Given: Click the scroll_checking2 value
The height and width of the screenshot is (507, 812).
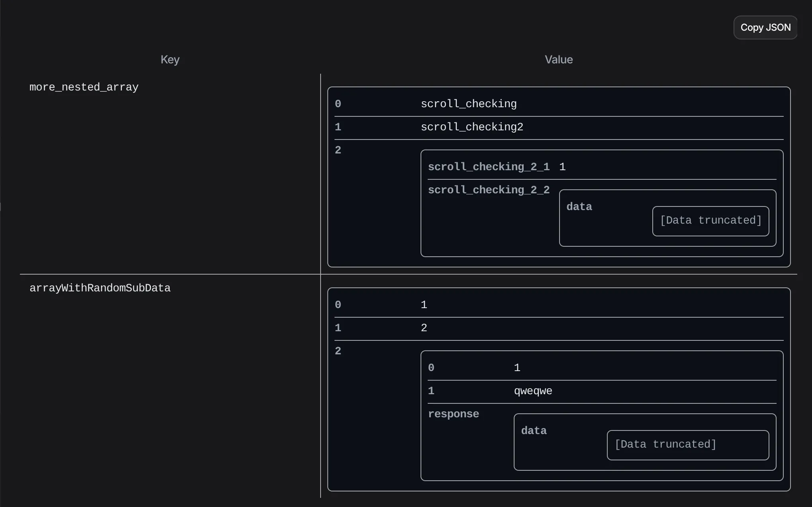Looking at the screenshot, I should point(472,127).
